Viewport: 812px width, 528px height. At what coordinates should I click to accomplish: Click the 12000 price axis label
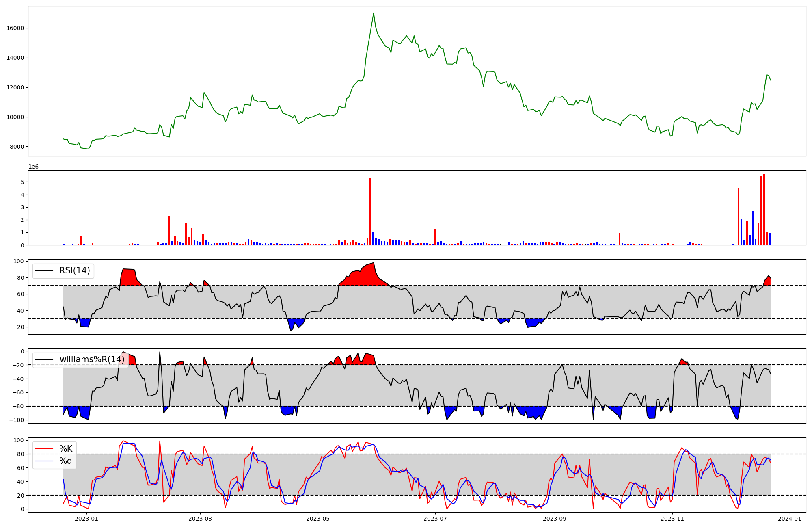(15, 88)
